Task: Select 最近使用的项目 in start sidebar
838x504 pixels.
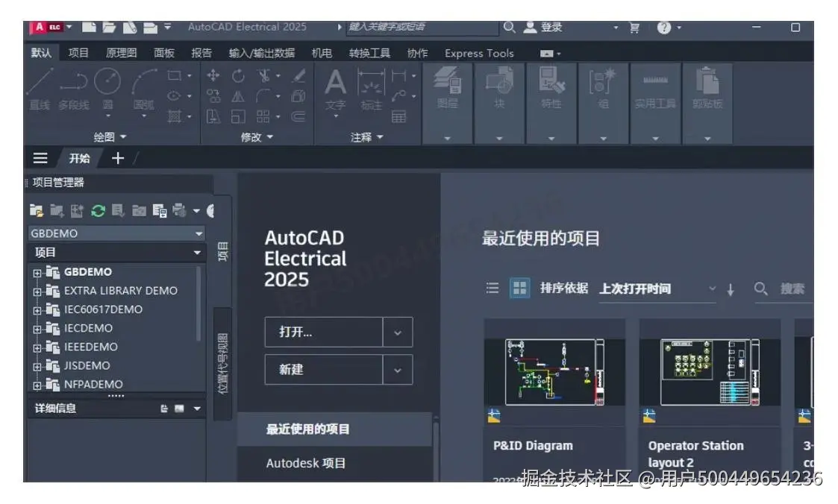Action: 334,429
